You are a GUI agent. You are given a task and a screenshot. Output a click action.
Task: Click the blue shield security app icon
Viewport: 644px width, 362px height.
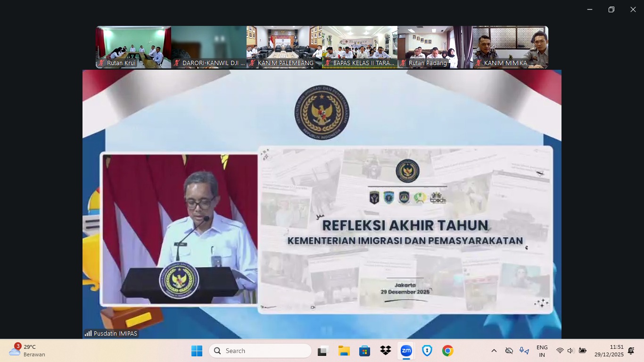pyautogui.click(x=427, y=351)
